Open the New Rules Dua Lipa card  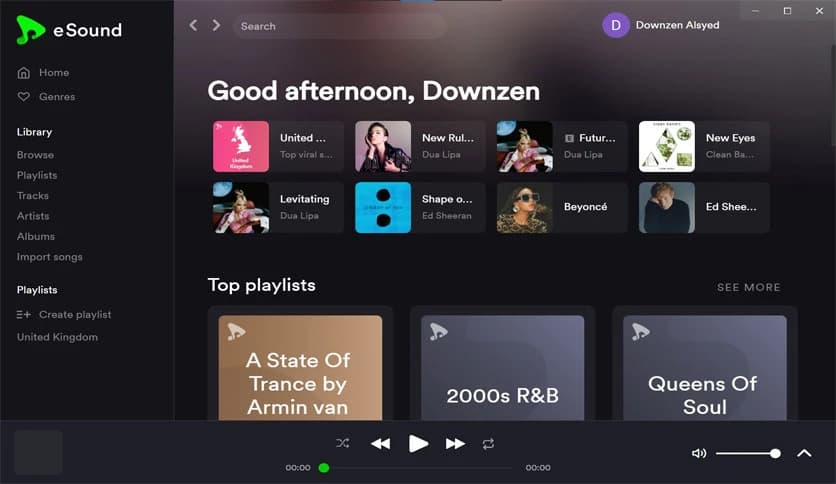pos(420,147)
